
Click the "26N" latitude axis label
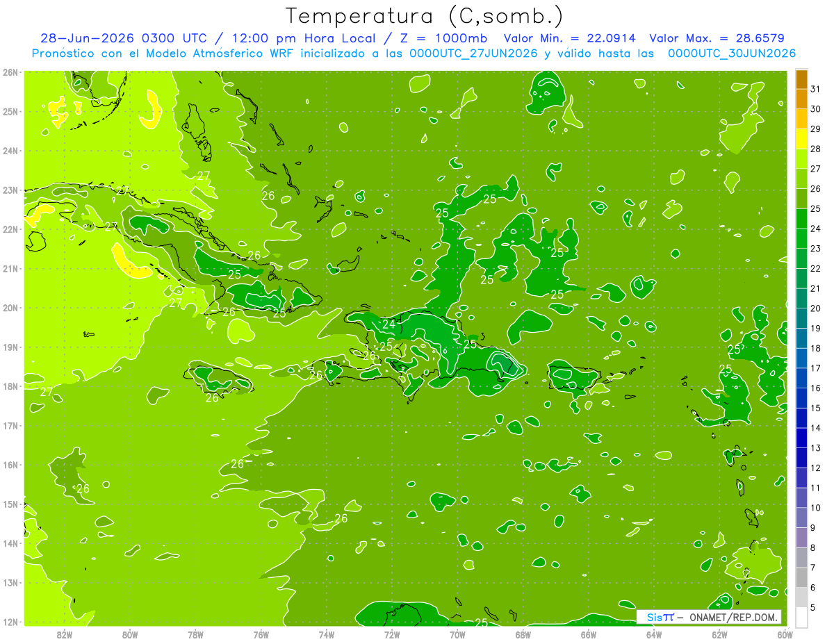pyautogui.click(x=10, y=72)
